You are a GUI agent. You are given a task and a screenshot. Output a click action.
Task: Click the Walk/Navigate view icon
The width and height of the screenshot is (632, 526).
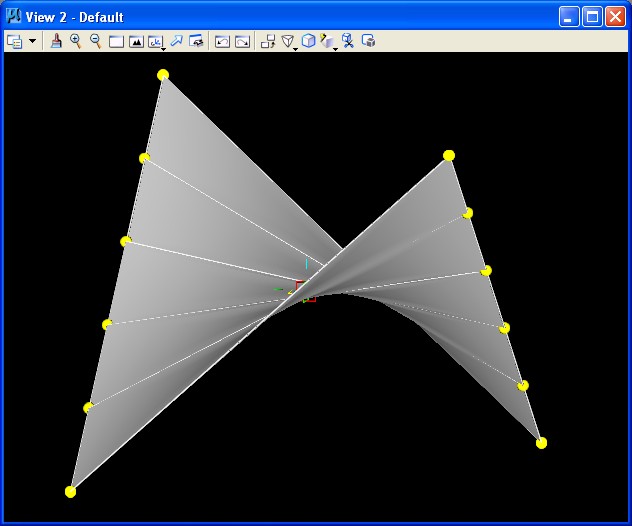point(196,41)
